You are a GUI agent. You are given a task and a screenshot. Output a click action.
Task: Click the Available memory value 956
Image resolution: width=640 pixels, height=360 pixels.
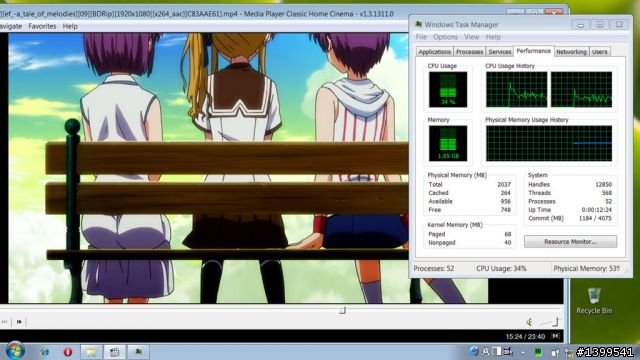505,201
